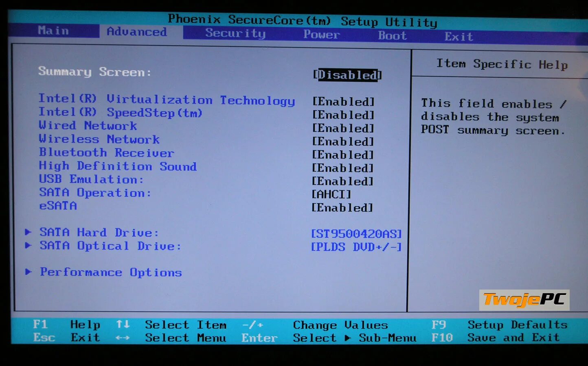Toggle Wireless Network Enabled value
The height and width of the screenshot is (366, 588).
343,142
